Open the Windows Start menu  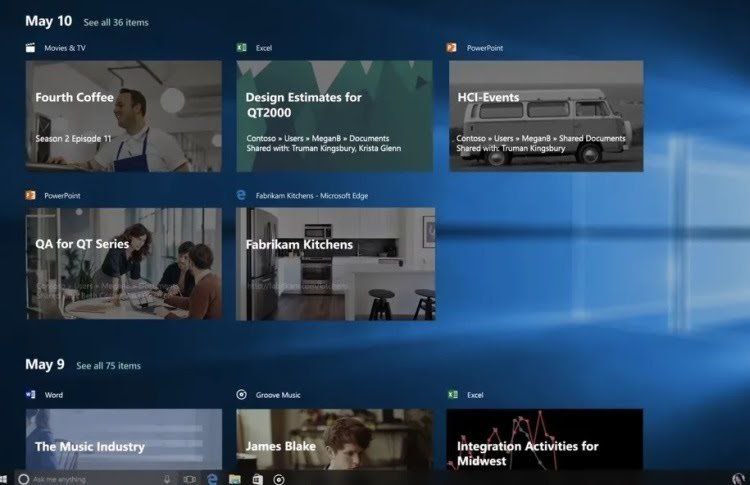click(4, 479)
